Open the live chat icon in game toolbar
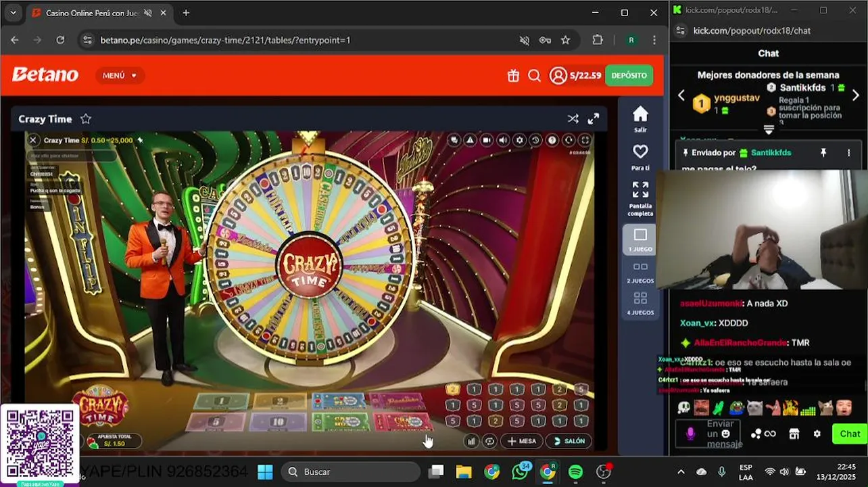Screen dimensions: 868x487 point(454,140)
